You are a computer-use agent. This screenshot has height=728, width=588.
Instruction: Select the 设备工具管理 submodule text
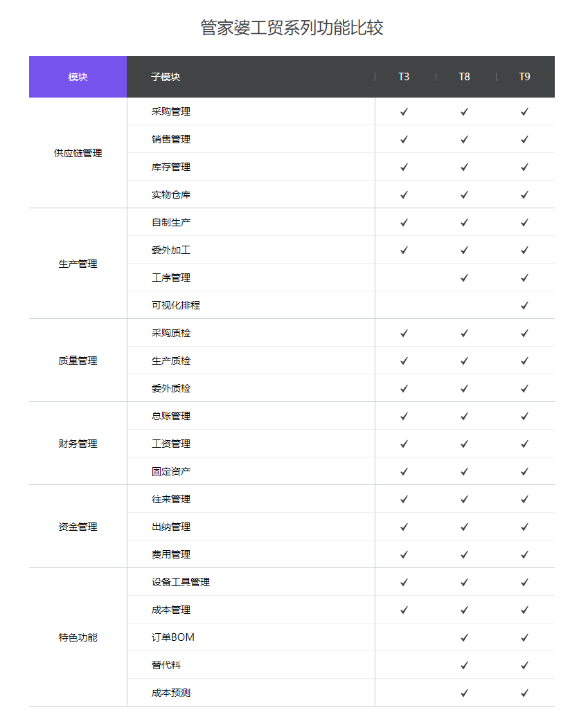(x=180, y=582)
